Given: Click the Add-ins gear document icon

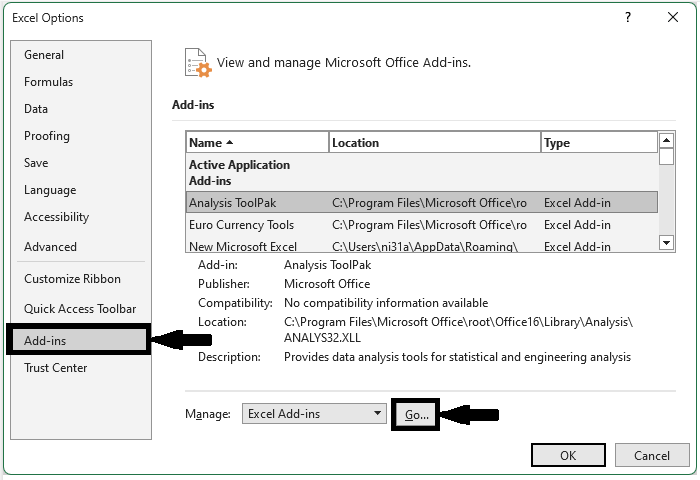Looking at the screenshot, I should tap(198, 63).
